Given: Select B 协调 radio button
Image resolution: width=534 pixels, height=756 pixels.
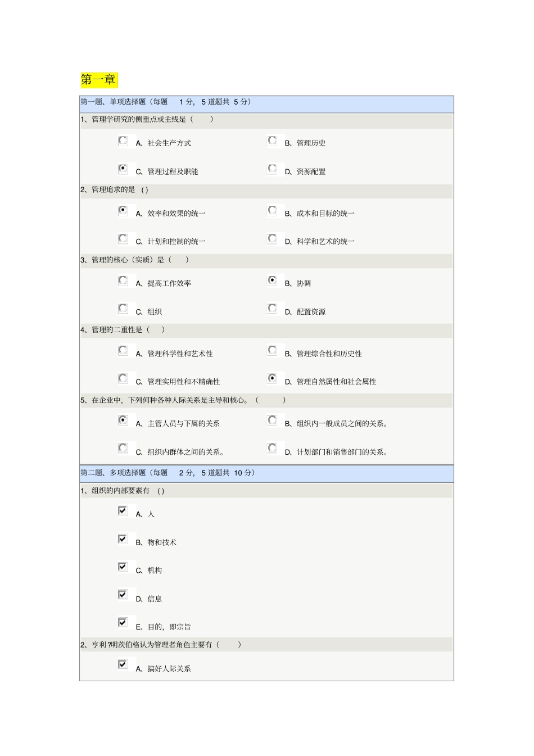Looking at the screenshot, I should tap(273, 280).
